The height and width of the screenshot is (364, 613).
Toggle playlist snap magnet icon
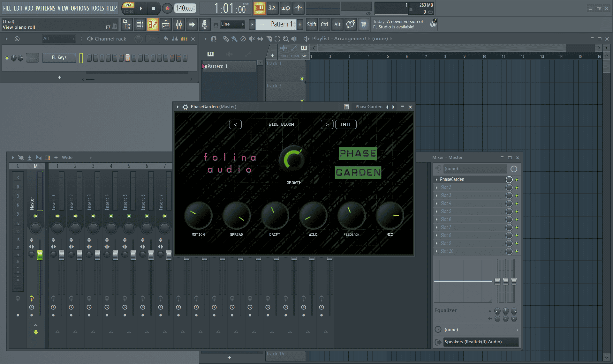214,39
